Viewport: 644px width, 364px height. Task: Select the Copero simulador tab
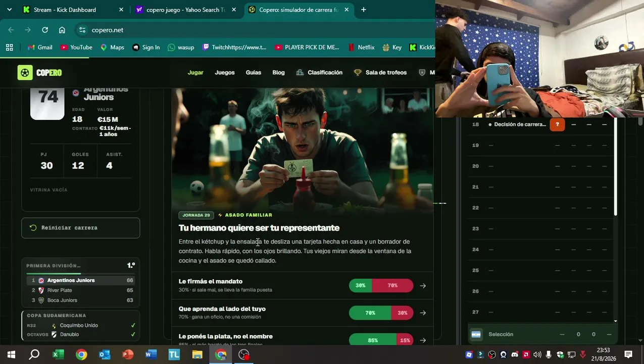coord(299,10)
